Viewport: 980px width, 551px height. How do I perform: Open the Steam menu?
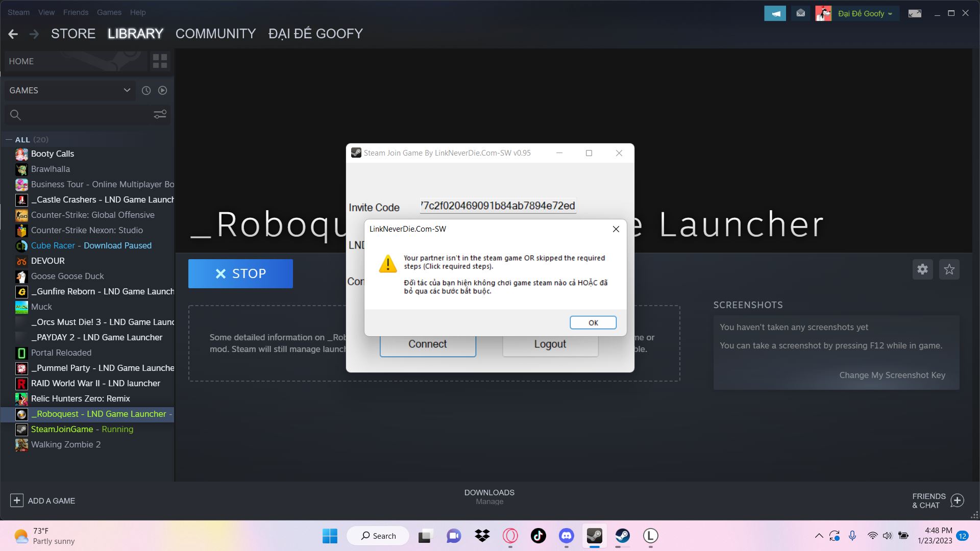pyautogui.click(x=18, y=12)
